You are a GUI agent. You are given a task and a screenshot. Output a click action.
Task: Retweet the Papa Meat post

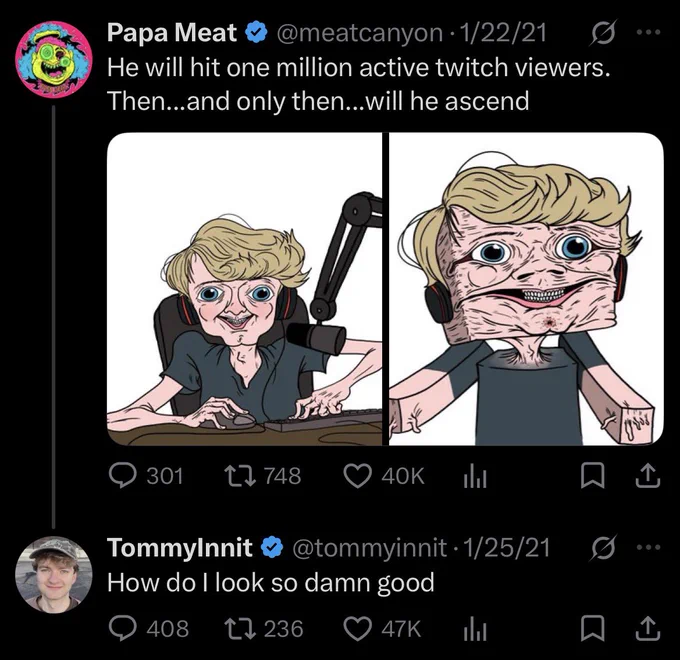pos(262,475)
